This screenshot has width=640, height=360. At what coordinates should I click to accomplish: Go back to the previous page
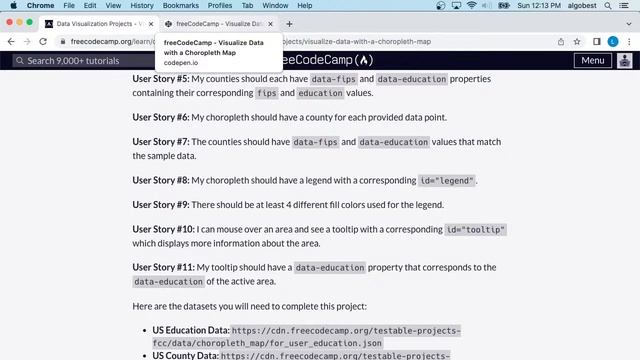coord(11,42)
